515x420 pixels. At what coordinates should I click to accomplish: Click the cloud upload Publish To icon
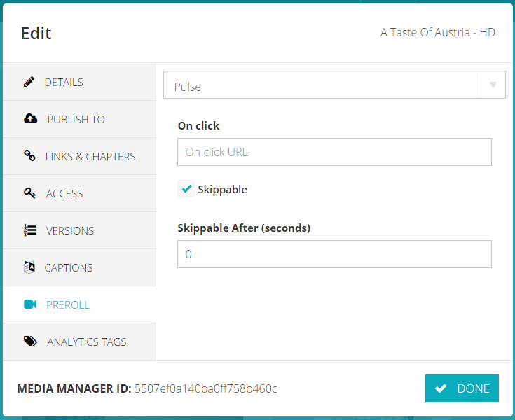30,119
